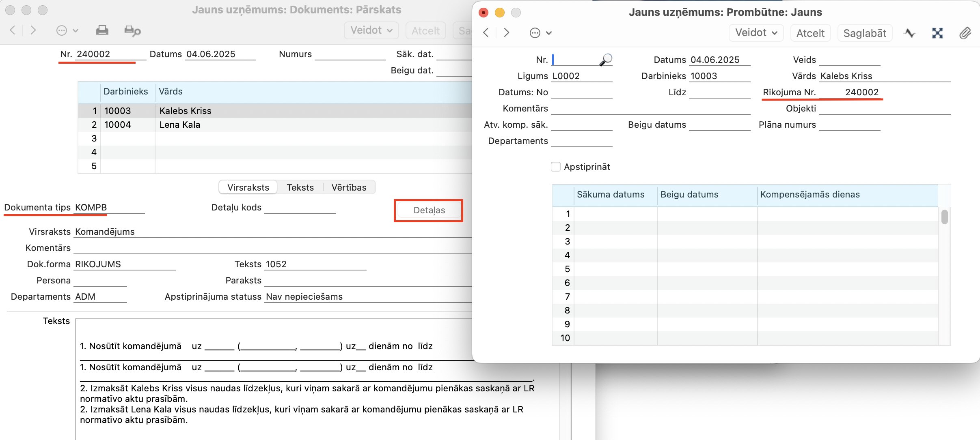This screenshot has height=440, width=980.
Task: Click the Līgums field with L0002
Action: pyautogui.click(x=582, y=76)
